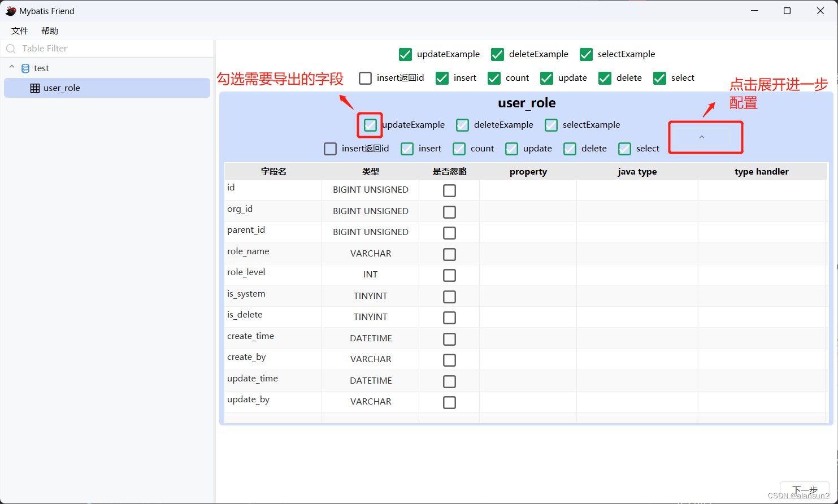Screen dimensions: 838x504
Task: Toggle user_role panel deleteExample checkbox
Action: pos(462,125)
